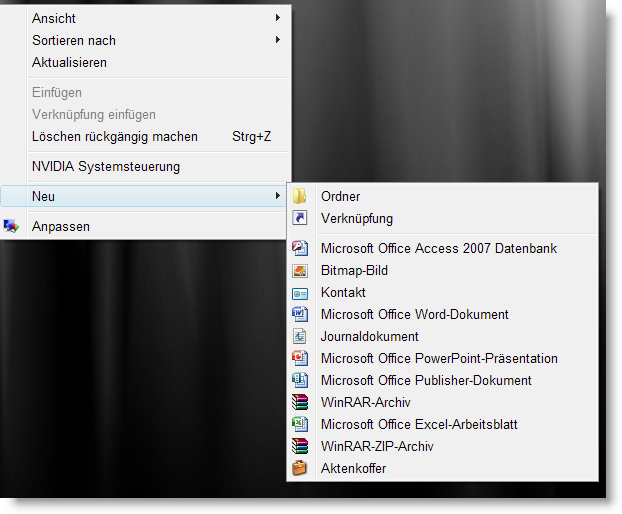Click the Anpassen personalization icon
622x514 pixels.
click(x=11, y=226)
